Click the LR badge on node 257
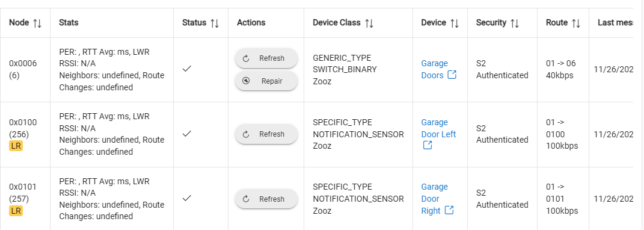 16,211
